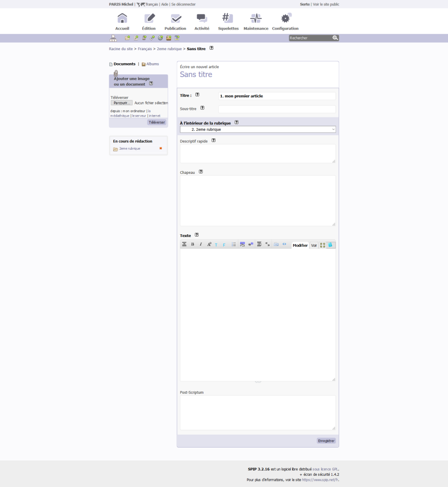This screenshot has height=487, width=448.
Task: Open the Accueil home menu
Action: [122, 22]
